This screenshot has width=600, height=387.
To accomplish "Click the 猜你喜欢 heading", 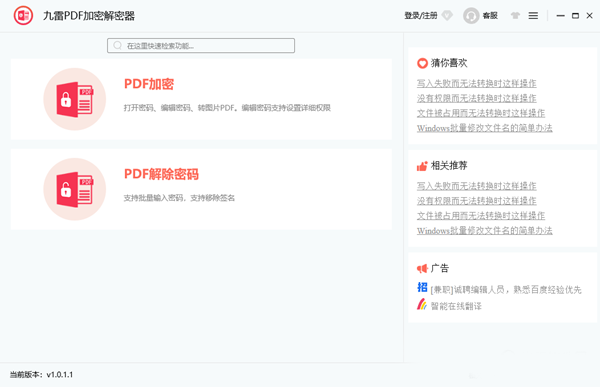I will (449, 63).
